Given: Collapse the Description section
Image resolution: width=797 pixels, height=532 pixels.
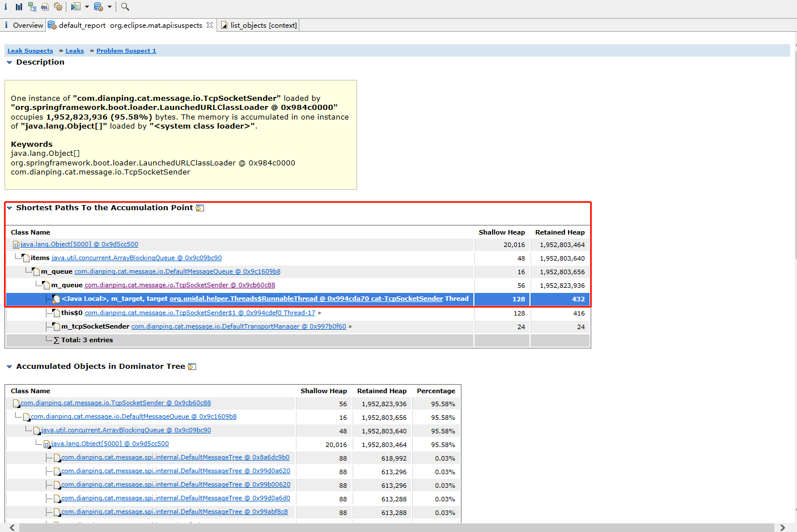Looking at the screenshot, I should click(9, 62).
